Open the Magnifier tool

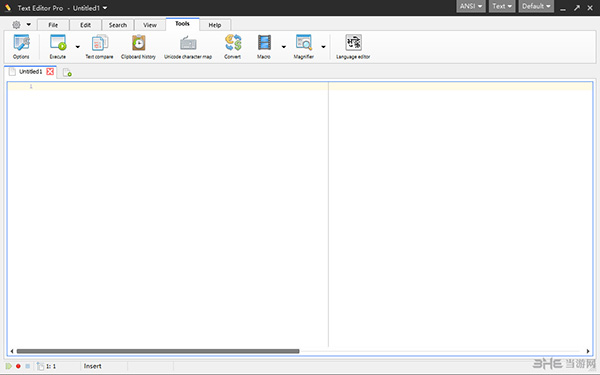pos(304,46)
